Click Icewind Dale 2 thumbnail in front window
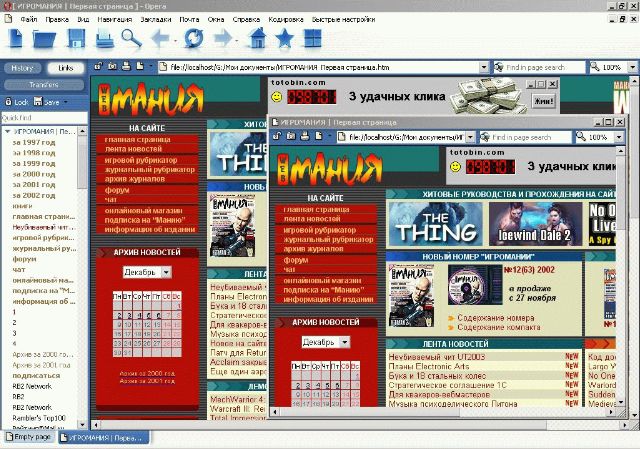Screen dimensions: 640x449 536,224
